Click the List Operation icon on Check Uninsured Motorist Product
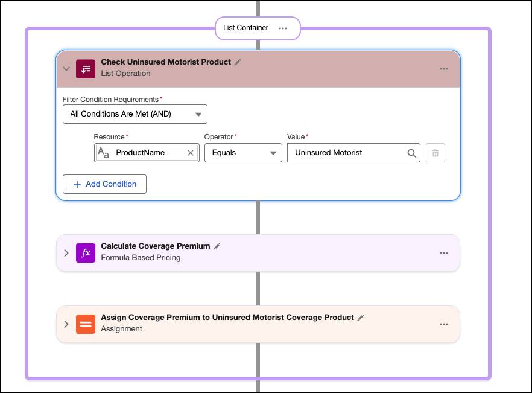This screenshot has height=393, width=532. tap(85, 69)
